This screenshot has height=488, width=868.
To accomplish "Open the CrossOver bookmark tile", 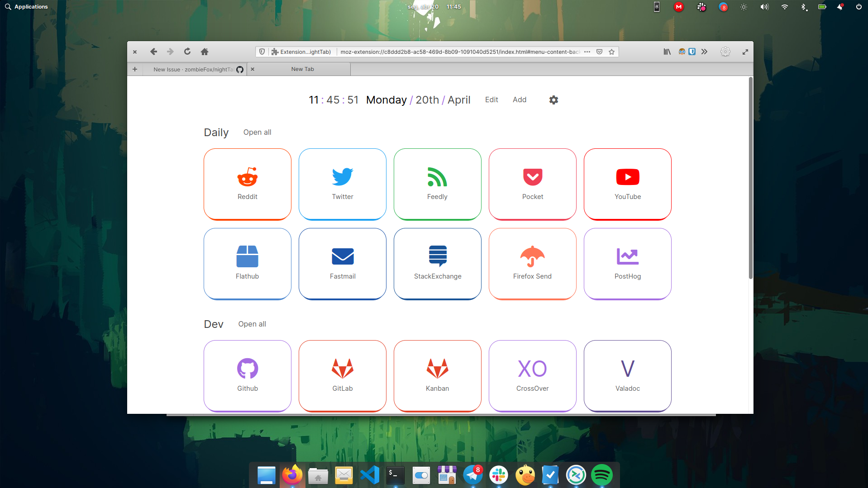I will (x=533, y=376).
